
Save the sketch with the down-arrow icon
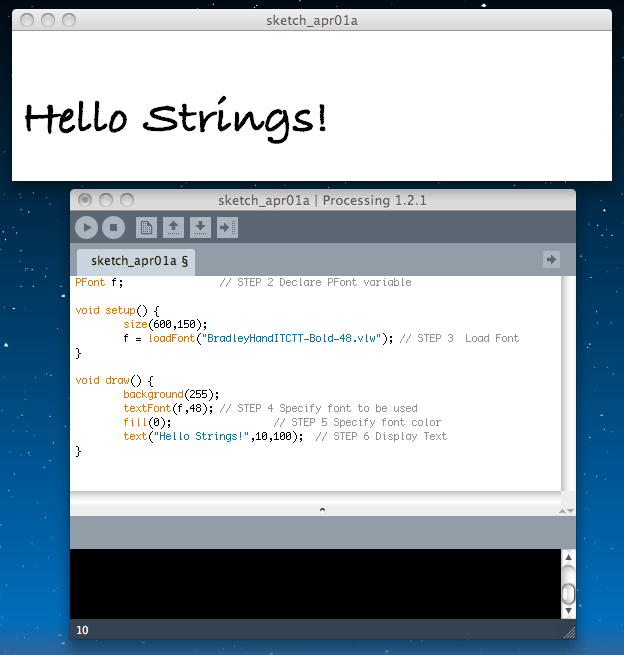200,228
